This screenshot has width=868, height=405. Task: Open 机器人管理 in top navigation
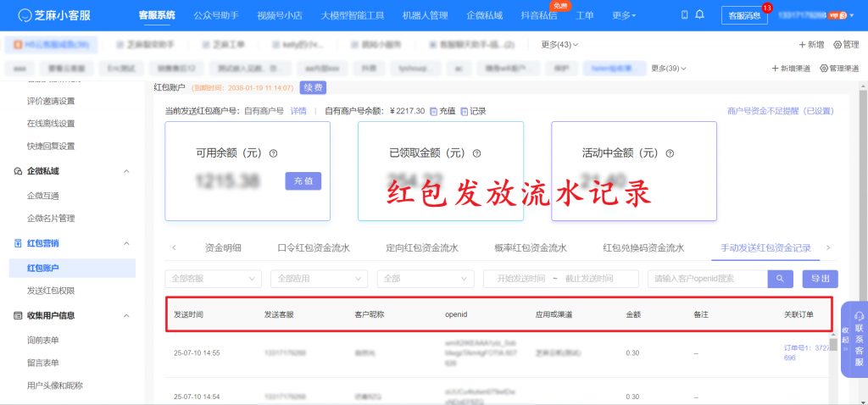pyautogui.click(x=426, y=15)
